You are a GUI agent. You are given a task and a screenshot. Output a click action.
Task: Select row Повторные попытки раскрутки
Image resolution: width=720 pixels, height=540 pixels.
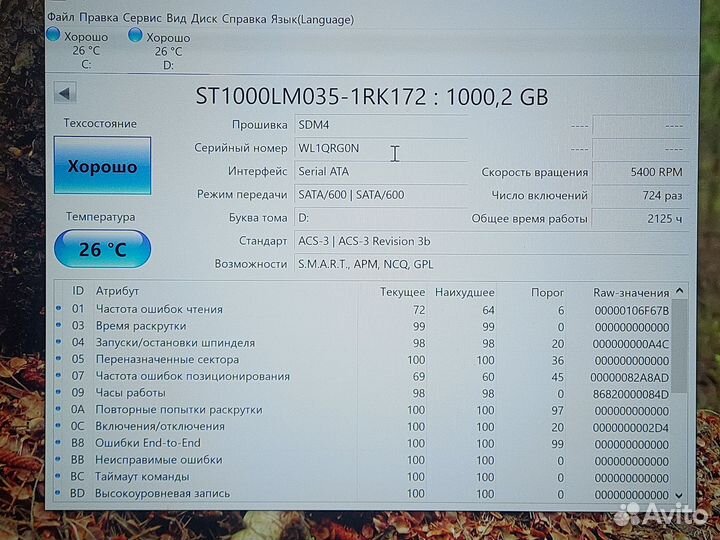tap(363, 410)
